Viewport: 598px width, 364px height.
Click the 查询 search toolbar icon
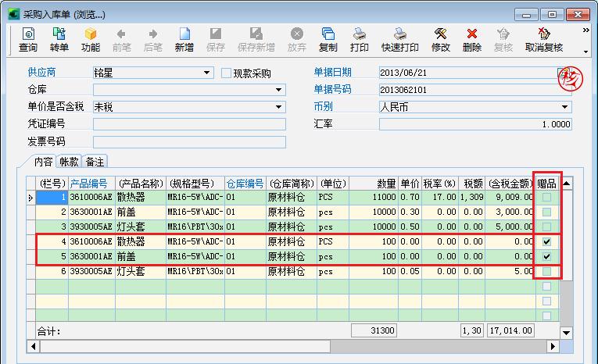(28, 40)
